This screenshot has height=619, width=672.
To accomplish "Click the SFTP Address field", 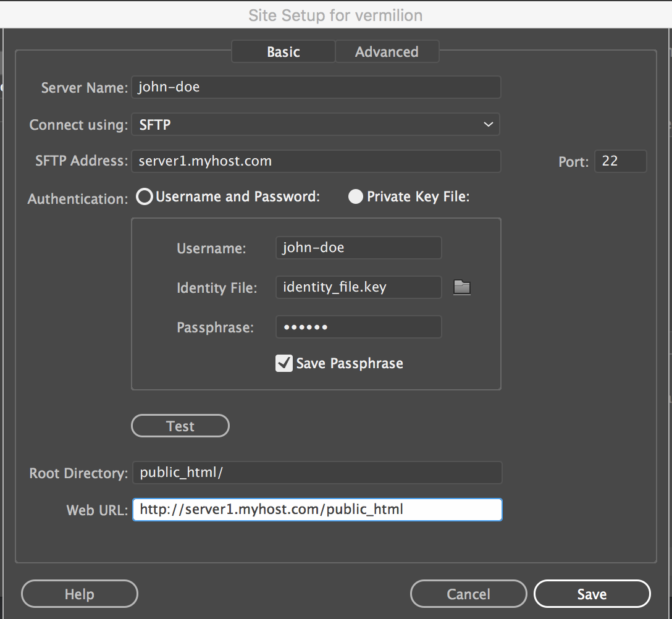I will coord(316,161).
